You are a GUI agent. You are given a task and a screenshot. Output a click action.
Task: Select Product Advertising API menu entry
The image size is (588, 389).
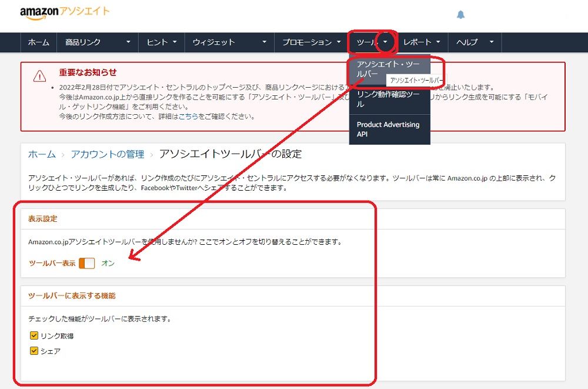coord(390,129)
